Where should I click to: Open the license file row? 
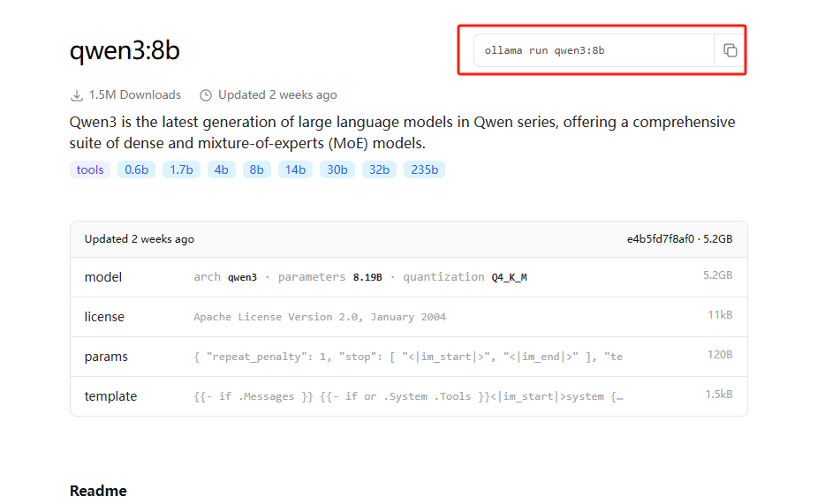coord(409,317)
